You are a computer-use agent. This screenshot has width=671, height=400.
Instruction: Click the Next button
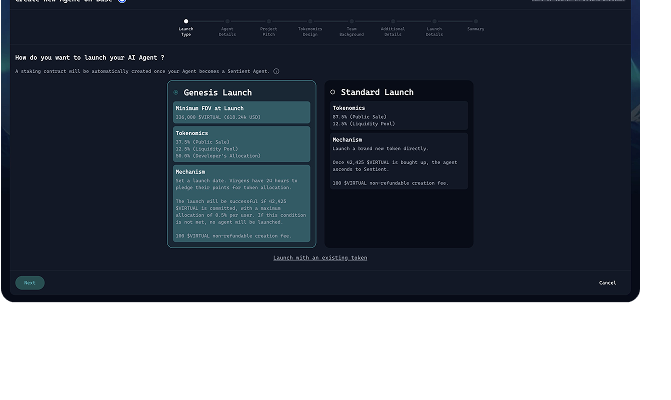tap(30, 283)
